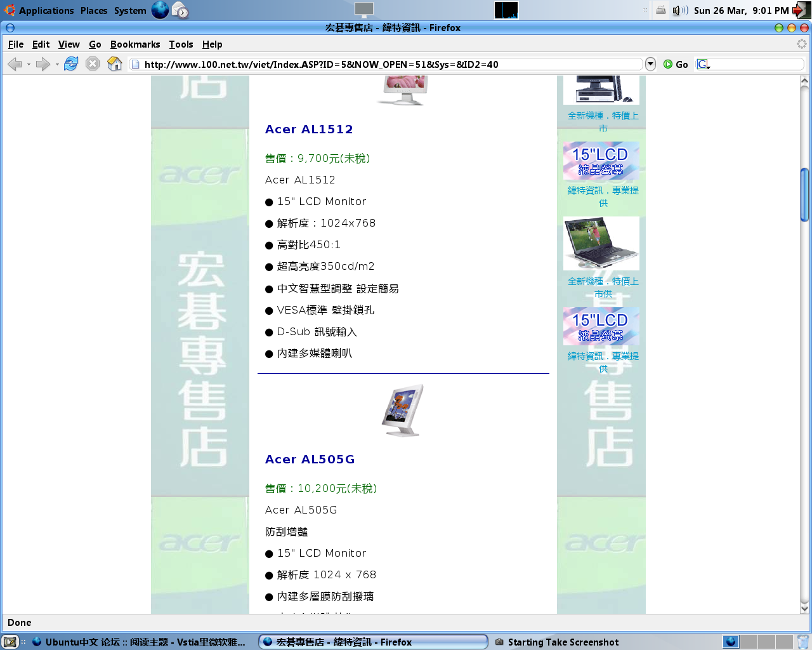812x650 pixels.
Task: Open the Back history dropdown arrow
Action: tap(29, 64)
